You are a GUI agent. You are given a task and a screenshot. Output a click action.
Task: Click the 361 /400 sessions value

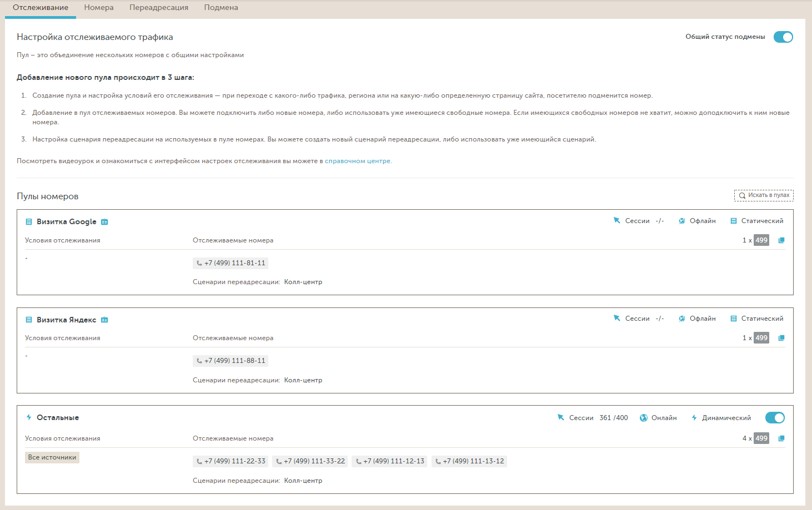(614, 418)
